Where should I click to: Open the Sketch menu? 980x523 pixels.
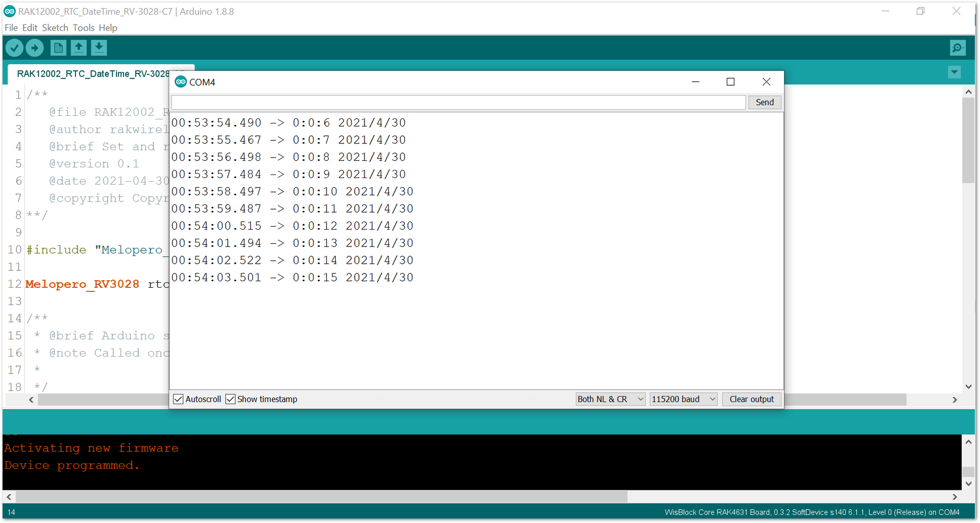(x=55, y=28)
